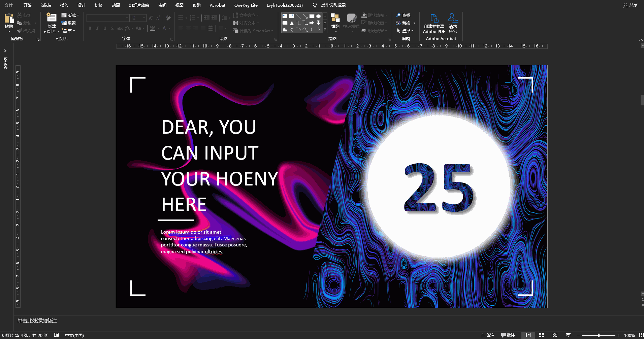
Task: Open the Insert (插入) ribbon tab
Action: (x=64, y=5)
